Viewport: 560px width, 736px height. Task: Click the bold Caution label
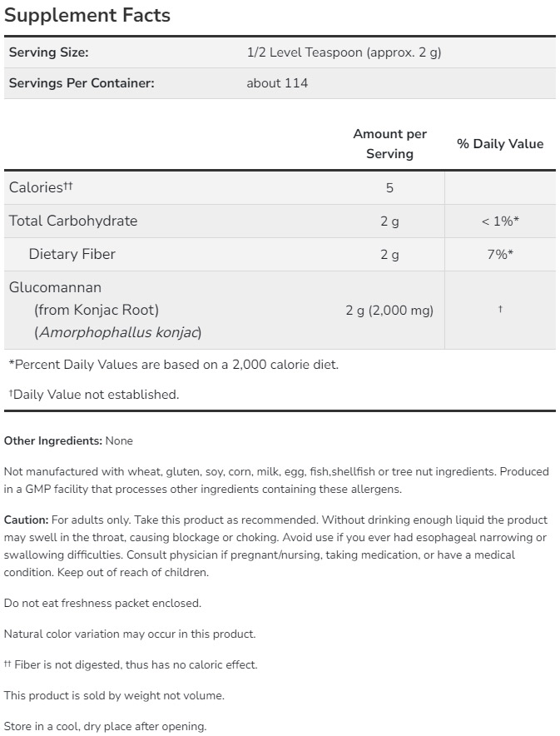(x=26, y=519)
